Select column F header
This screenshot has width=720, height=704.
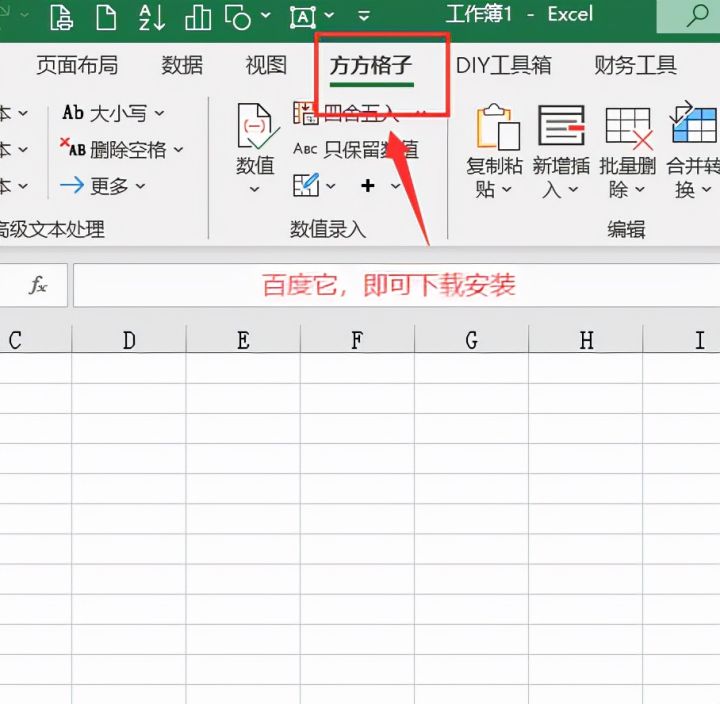point(357,340)
